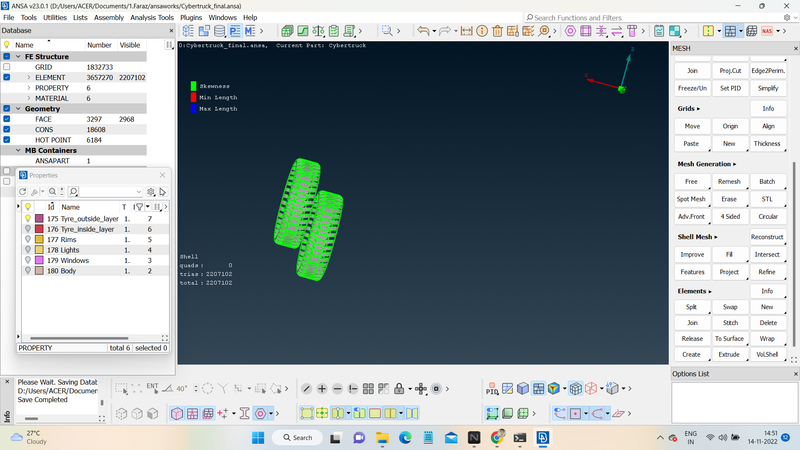Viewport: 800px width, 450px height.
Task: Click the Body property tan color swatch
Action: 39,271
